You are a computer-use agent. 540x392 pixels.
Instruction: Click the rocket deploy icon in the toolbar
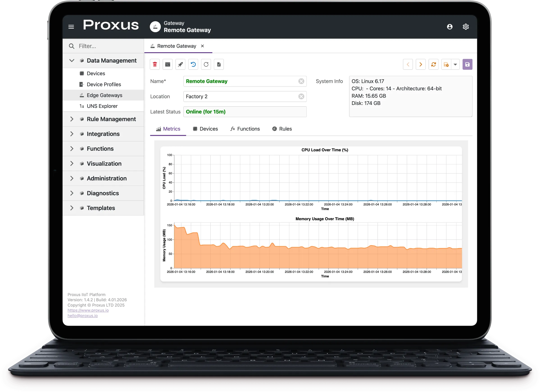[180, 64]
